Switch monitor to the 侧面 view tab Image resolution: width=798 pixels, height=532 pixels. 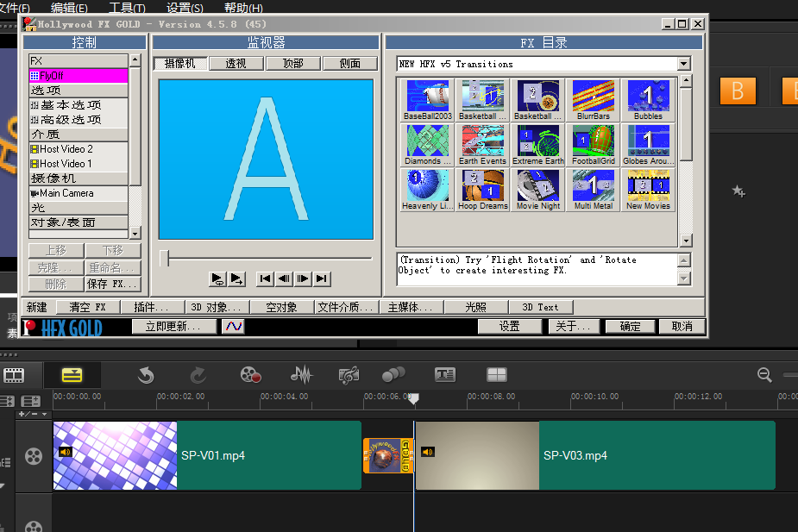pyautogui.click(x=350, y=63)
